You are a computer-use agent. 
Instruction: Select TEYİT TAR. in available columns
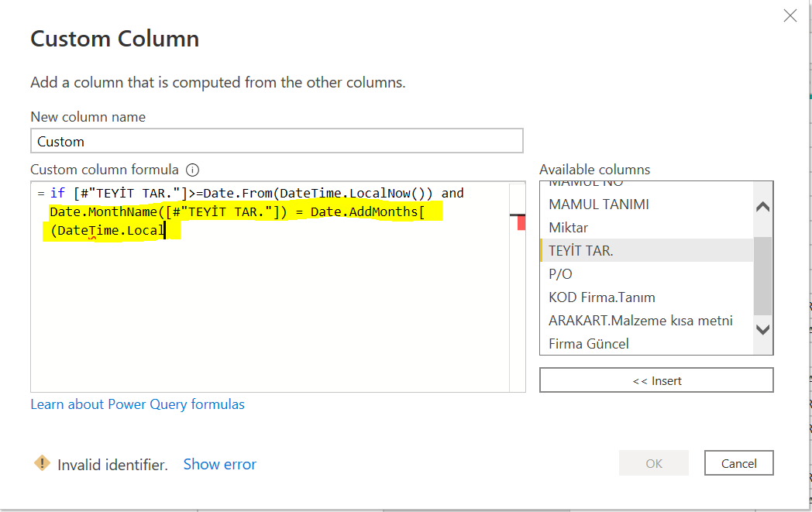click(x=646, y=250)
